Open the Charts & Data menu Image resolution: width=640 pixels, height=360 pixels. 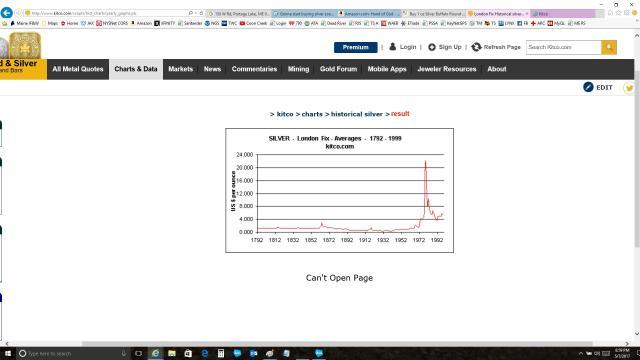point(136,69)
